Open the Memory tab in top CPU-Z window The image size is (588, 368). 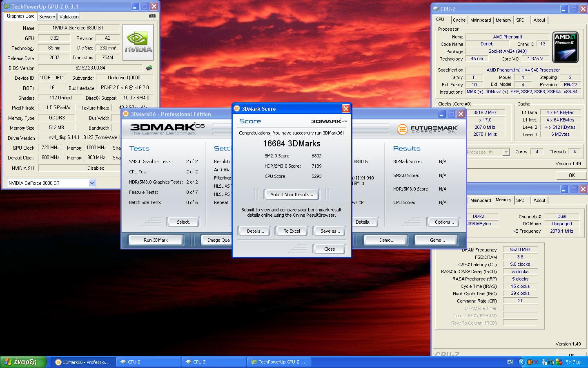[503, 20]
